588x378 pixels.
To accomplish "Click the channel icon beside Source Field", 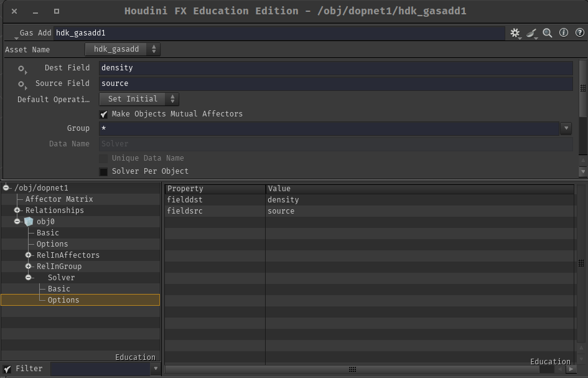I will pyautogui.click(x=21, y=83).
